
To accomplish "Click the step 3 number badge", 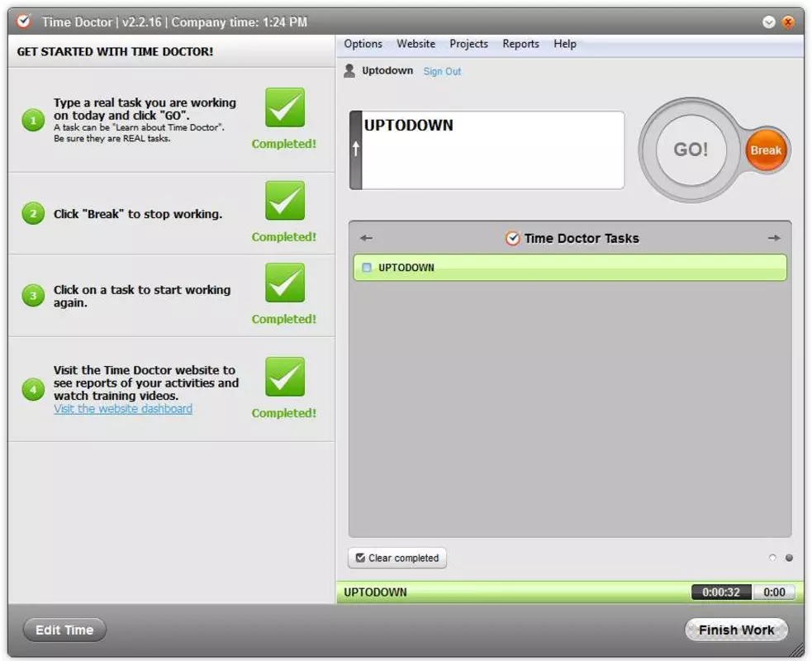I will (33, 296).
